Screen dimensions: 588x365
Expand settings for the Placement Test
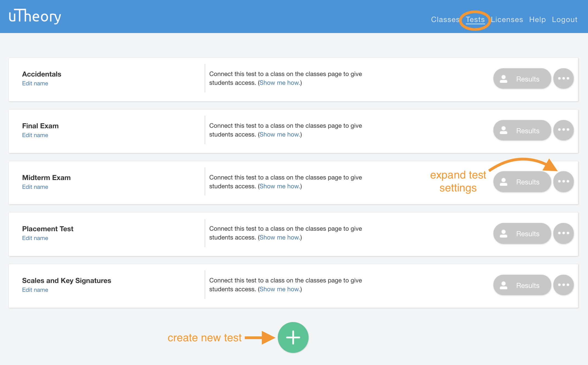(564, 233)
